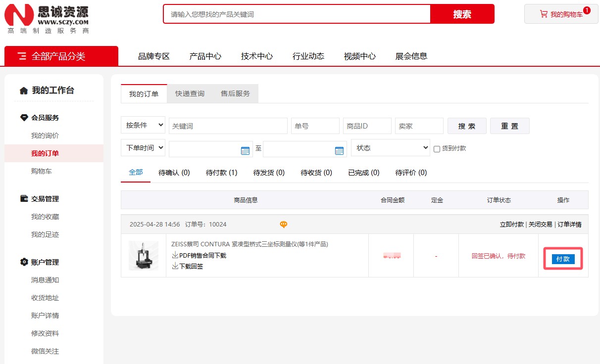Open start date calendar picker icon
The image size is (600, 364).
pyautogui.click(x=245, y=150)
